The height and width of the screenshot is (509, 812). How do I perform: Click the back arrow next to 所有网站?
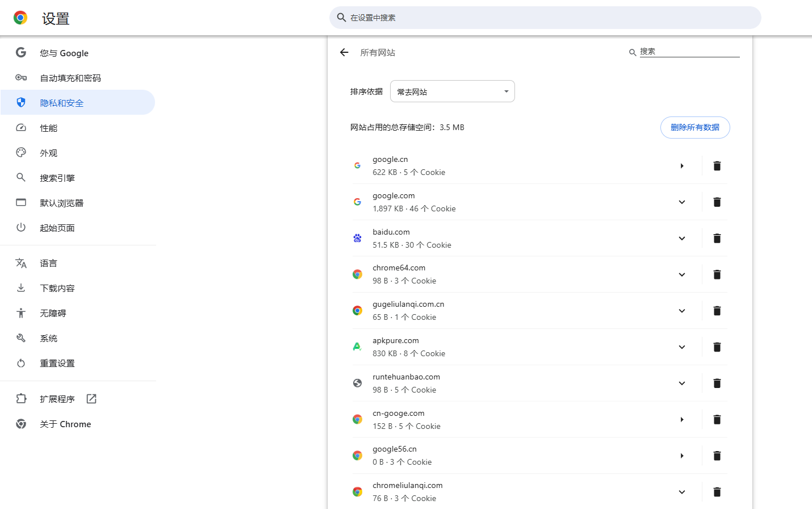(344, 52)
